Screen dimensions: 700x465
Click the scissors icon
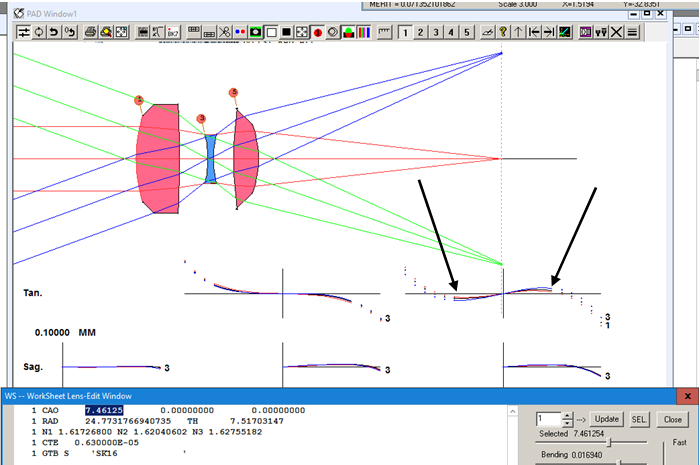pyautogui.click(x=225, y=32)
